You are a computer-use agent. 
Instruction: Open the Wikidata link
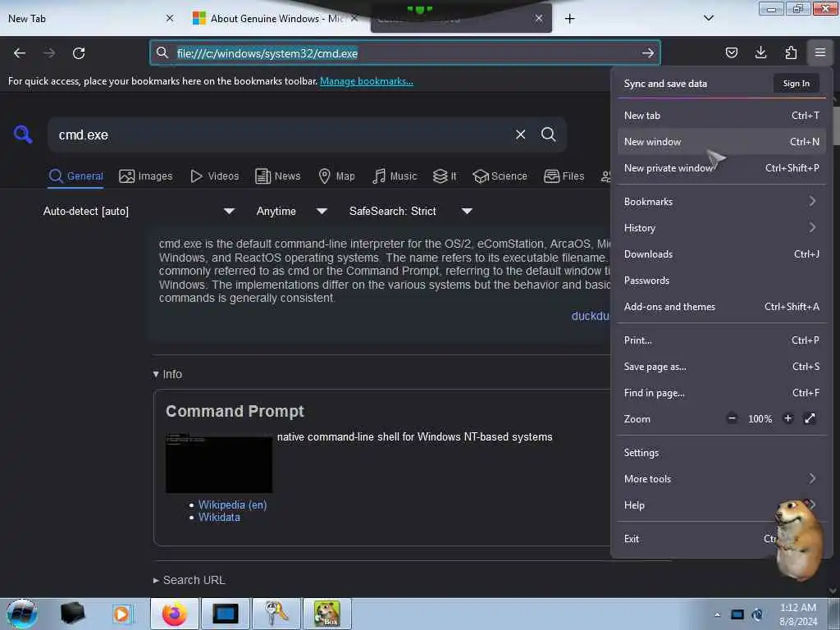[x=219, y=517]
